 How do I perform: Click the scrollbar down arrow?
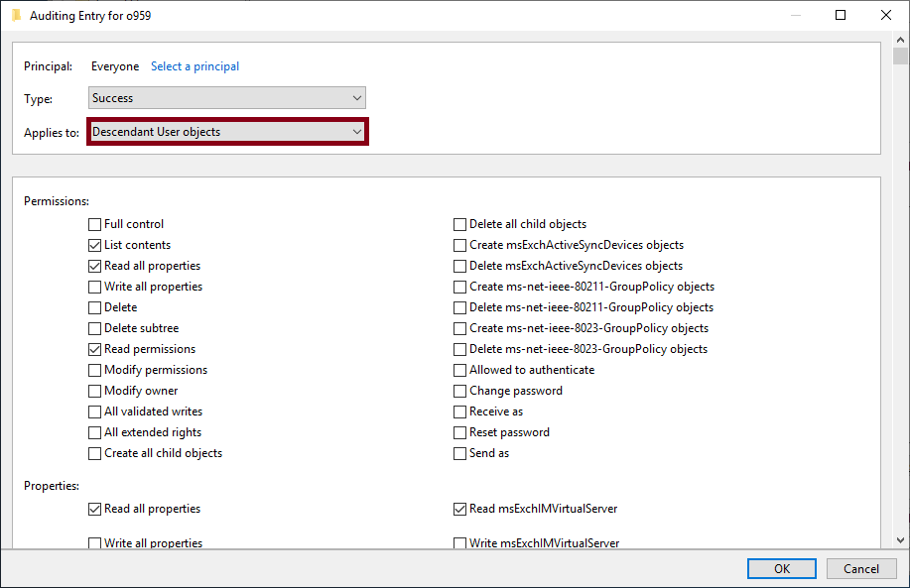(901, 540)
